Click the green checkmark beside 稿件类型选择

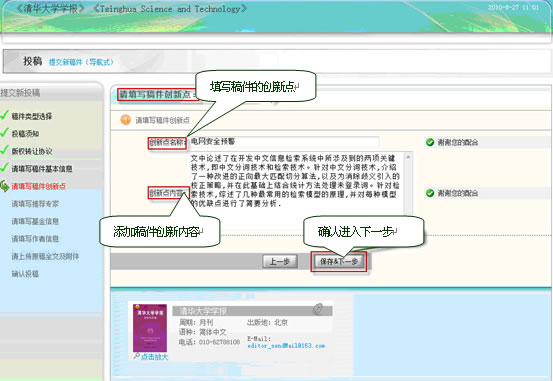[4, 115]
